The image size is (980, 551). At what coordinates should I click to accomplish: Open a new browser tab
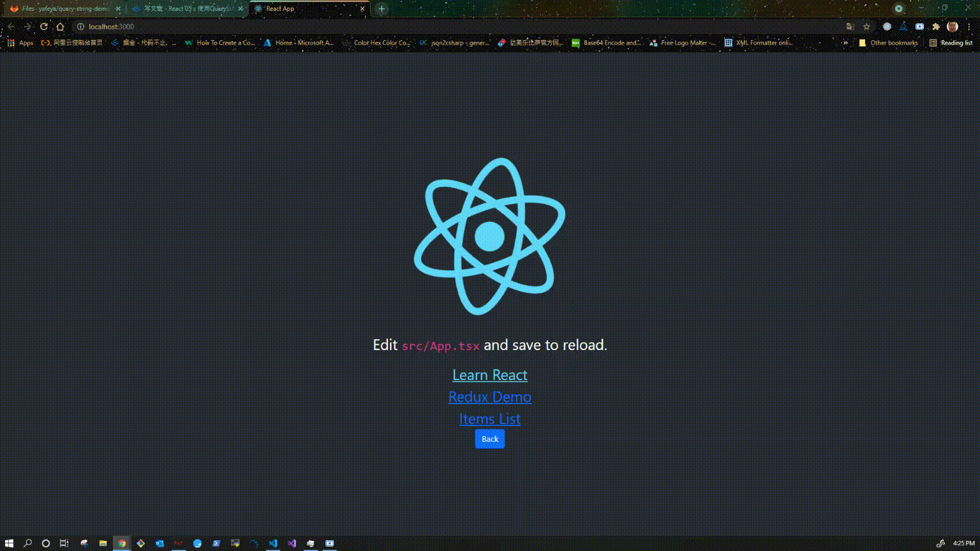point(382,9)
